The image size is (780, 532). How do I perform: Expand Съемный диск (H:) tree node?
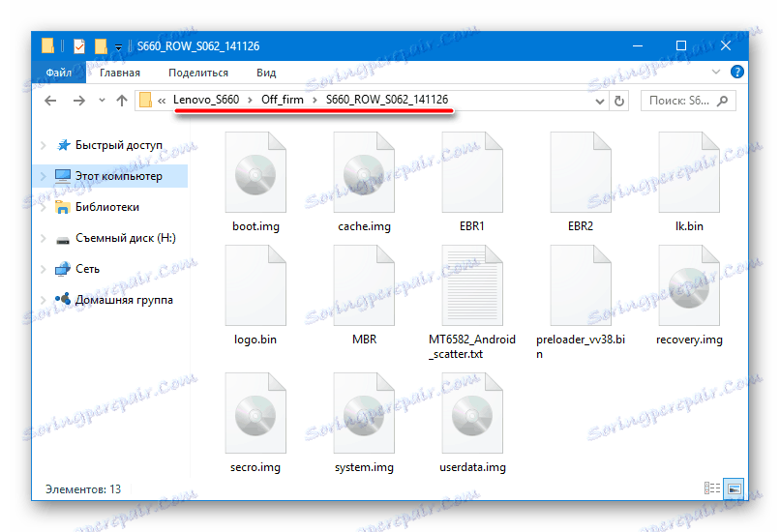[x=44, y=238]
